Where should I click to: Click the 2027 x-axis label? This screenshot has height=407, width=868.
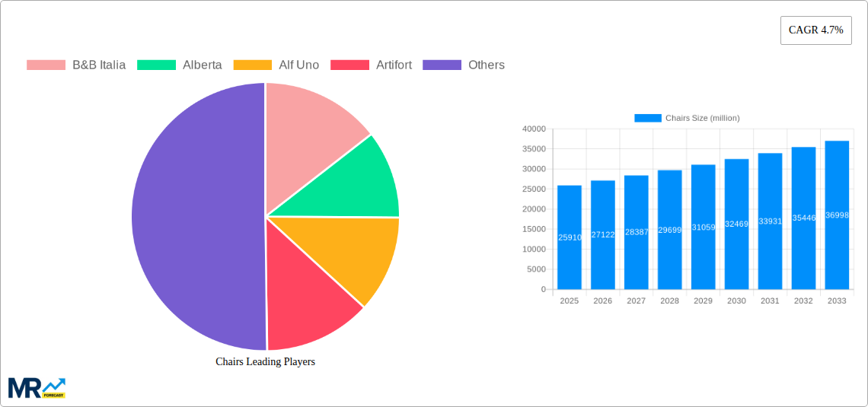tap(637, 300)
